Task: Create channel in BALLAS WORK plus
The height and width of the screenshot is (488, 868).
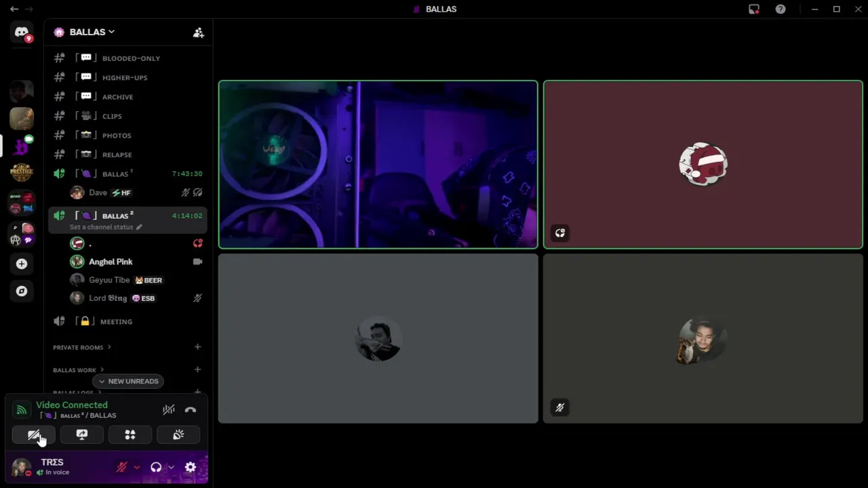Action: point(197,369)
